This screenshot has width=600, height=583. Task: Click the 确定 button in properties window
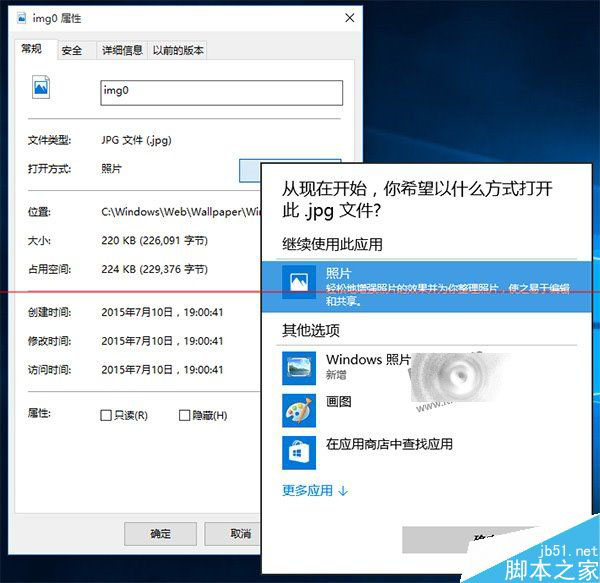coord(160,534)
